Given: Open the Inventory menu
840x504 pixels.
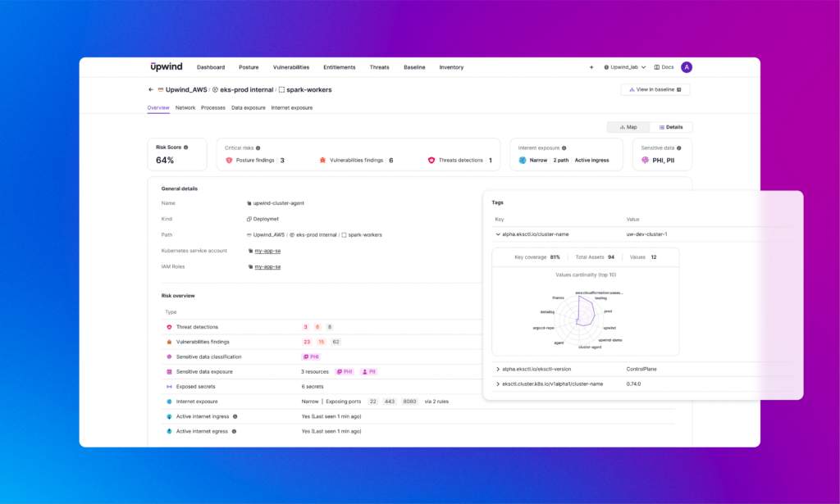Looking at the screenshot, I should [x=451, y=67].
